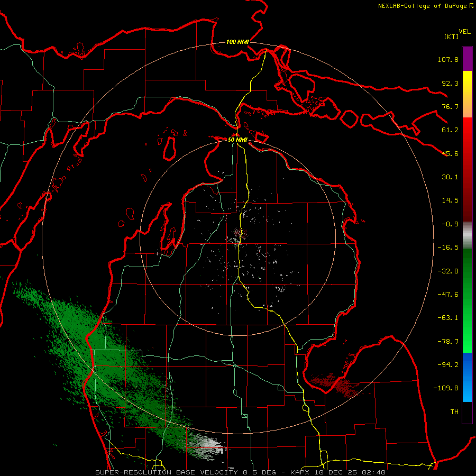
Task: Click the 107.8 velocity scale value
Action: coord(448,59)
